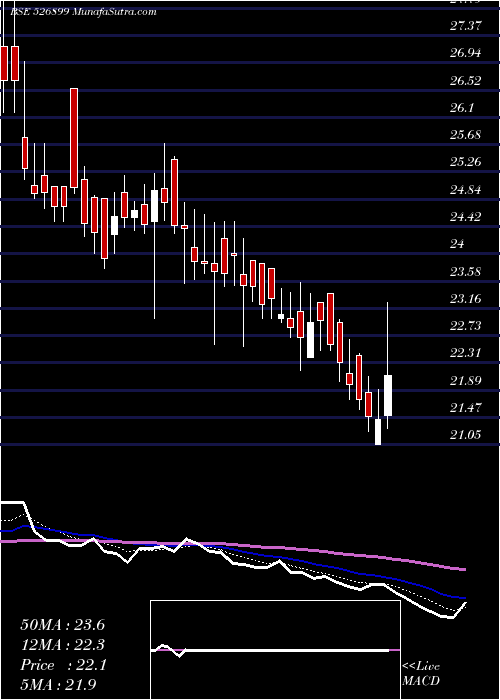Screen dimensions: 500x700
Task: Click the Price : 22.1 readout
Action: click(62, 665)
